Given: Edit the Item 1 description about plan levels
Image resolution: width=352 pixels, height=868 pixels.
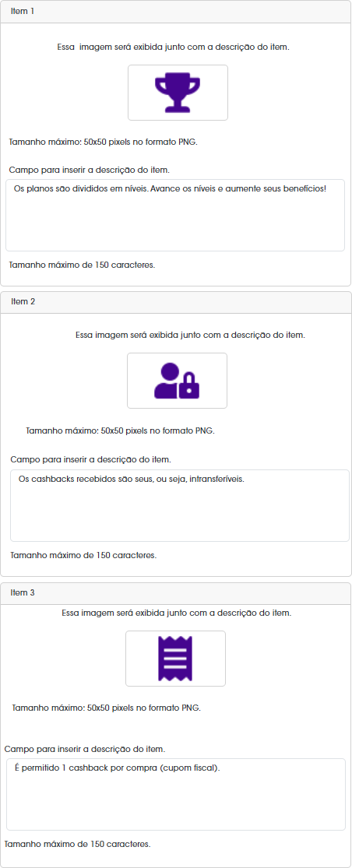Looking at the screenshot, I should click(175, 216).
